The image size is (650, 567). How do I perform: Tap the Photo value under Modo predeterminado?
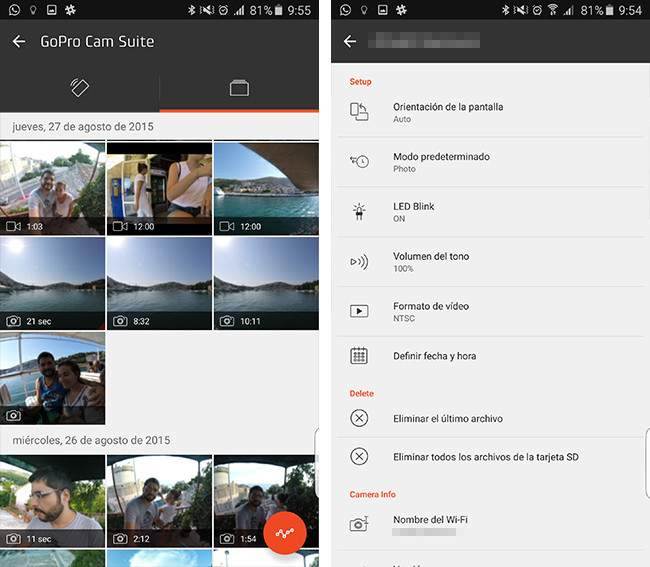(404, 169)
